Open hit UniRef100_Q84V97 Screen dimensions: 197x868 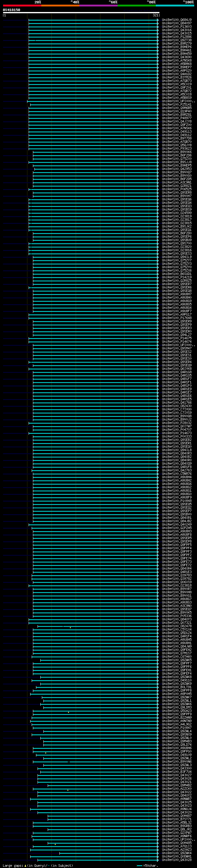(x=177, y=23)
